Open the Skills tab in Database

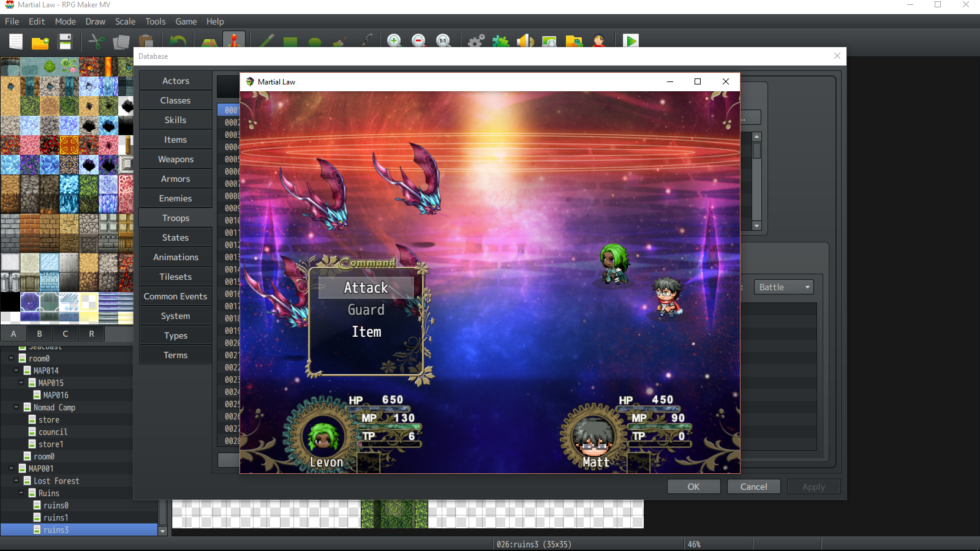[176, 120]
